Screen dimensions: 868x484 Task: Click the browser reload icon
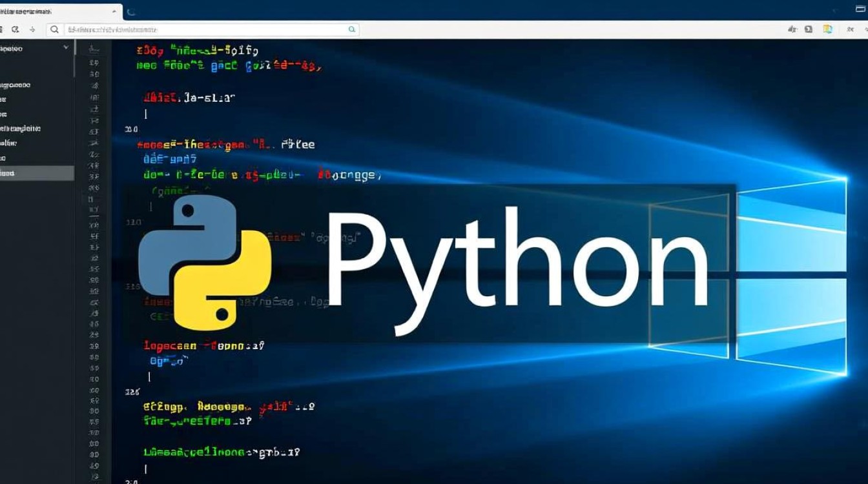[15, 29]
